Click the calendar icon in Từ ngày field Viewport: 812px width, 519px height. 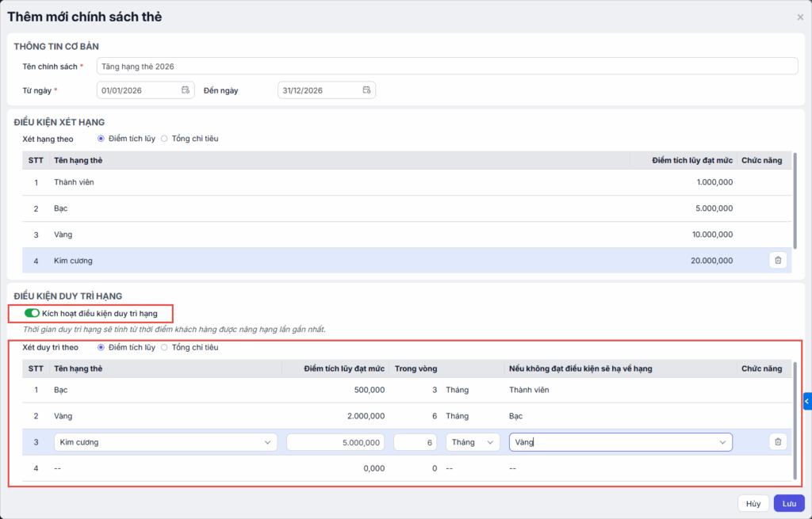[185, 90]
